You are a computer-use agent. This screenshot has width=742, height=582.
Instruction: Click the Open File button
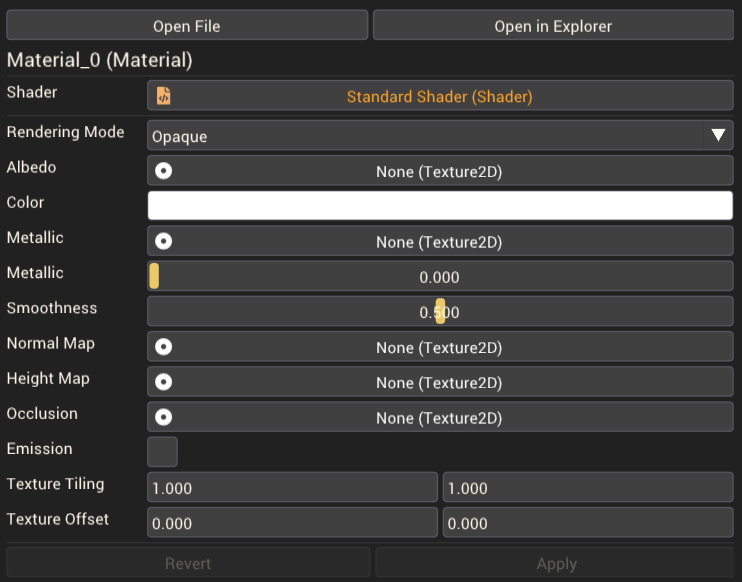187,26
